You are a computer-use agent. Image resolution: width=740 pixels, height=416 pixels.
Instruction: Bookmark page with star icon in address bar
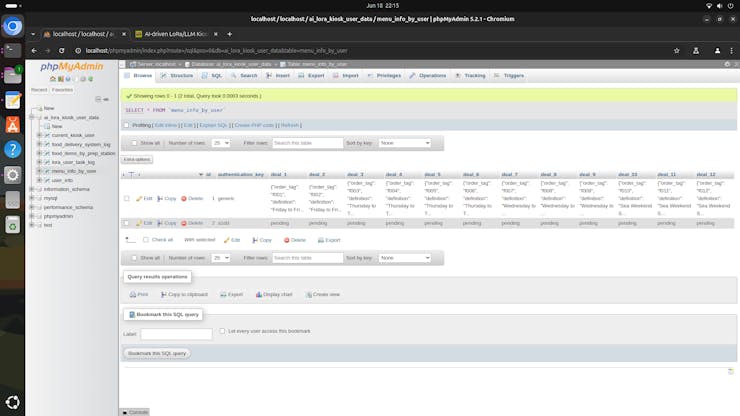click(x=677, y=51)
